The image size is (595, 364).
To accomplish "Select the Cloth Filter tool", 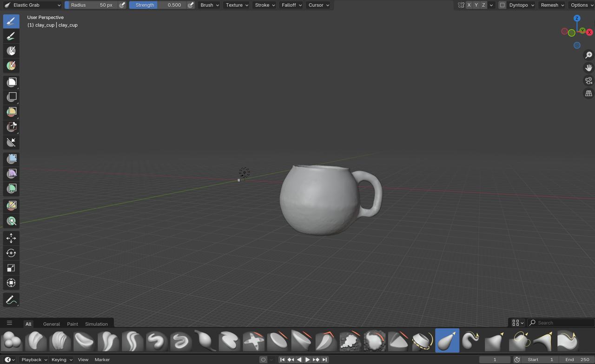I will 11,173.
